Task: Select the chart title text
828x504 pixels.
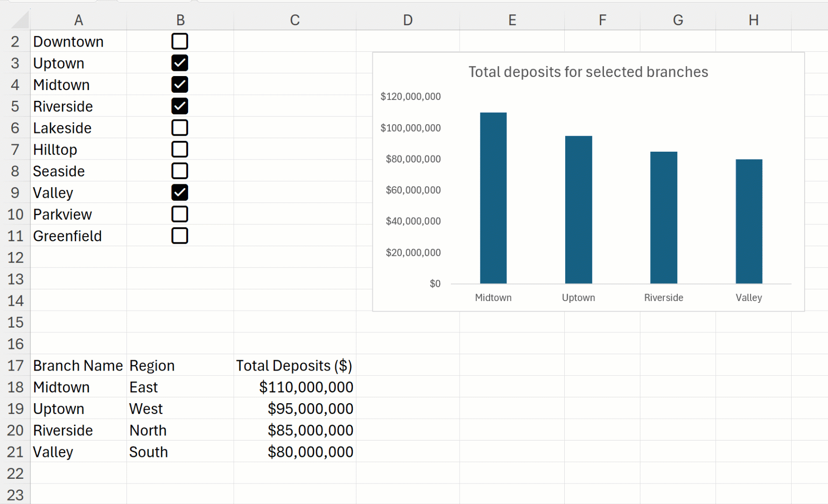Action: click(588, 72)
